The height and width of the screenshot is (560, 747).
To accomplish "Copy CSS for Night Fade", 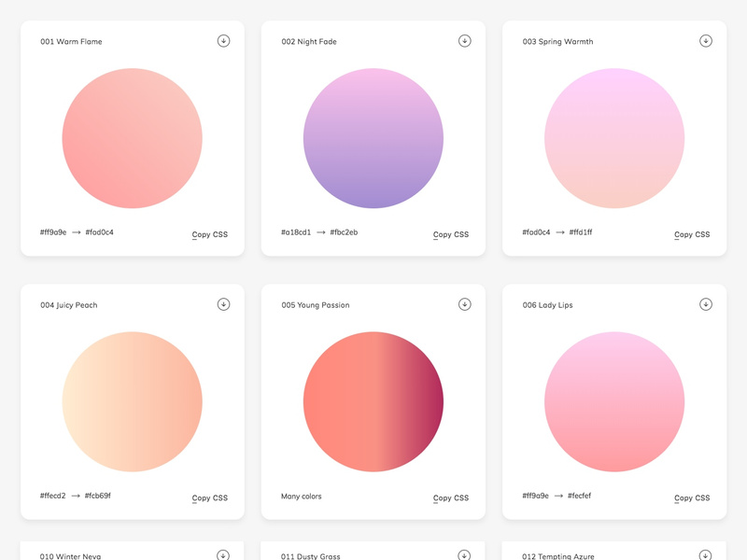I will click(451, 234).
